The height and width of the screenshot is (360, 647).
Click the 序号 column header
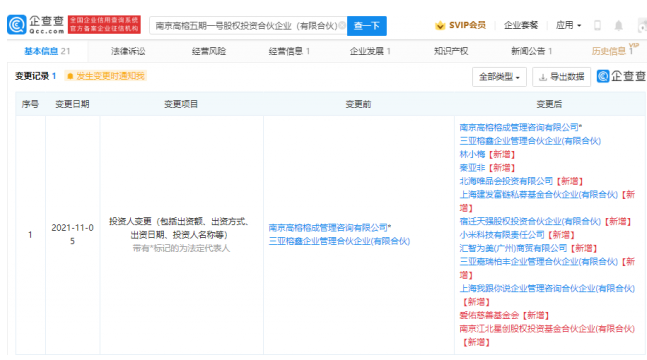click(x=30, y=104)
